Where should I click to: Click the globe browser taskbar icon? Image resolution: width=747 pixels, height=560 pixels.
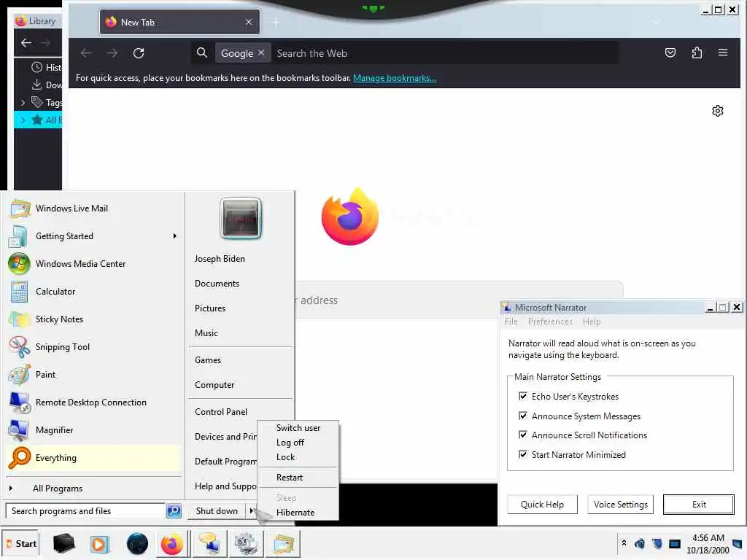click(x=137, y=544)
